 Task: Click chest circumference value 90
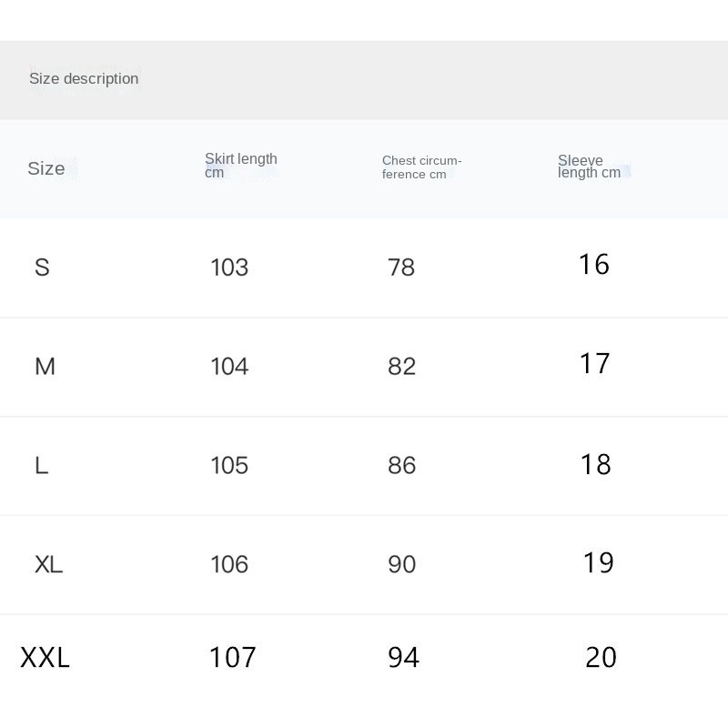pos(401,564)
